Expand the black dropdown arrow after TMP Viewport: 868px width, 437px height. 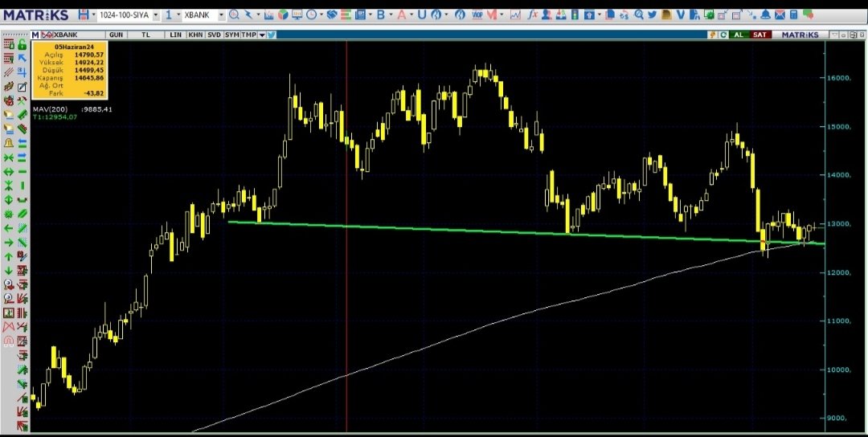pos(262,35)
